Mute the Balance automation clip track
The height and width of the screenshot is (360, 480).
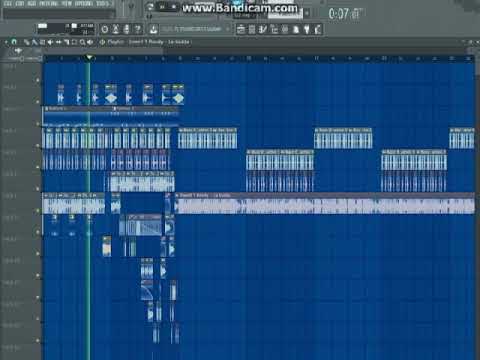pos(38,123)
